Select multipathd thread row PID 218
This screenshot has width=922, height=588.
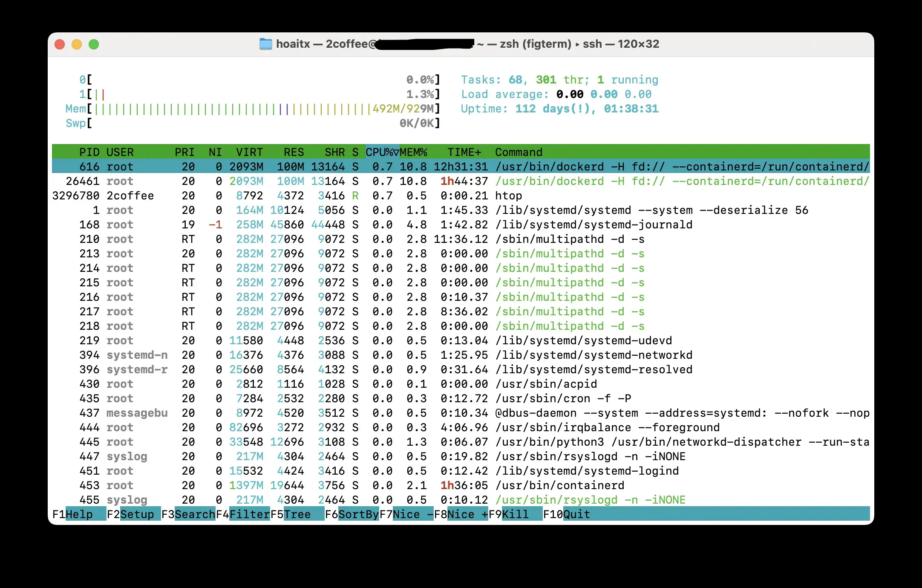tap(461, 326)
